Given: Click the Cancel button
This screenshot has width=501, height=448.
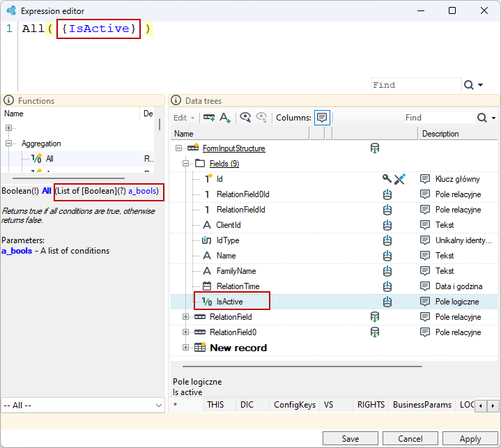Looking at the screenshot, I should tap(410, 439).
